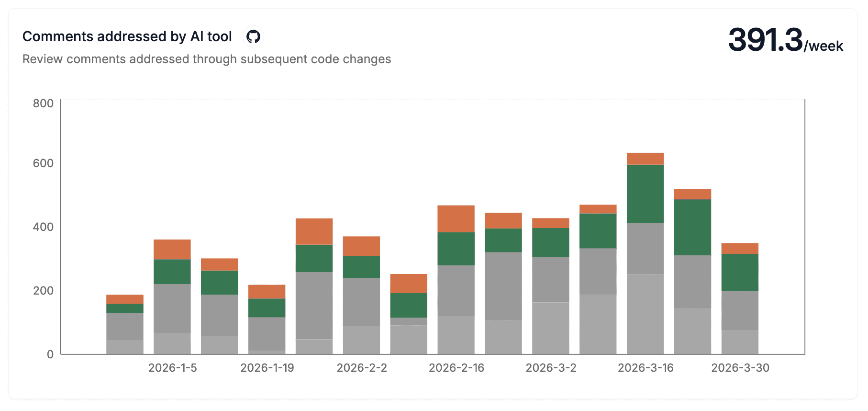868x411 pixels.
Task: Select the orange segment of the 2026-1-19 bar
Action: [x=267, y=292]
